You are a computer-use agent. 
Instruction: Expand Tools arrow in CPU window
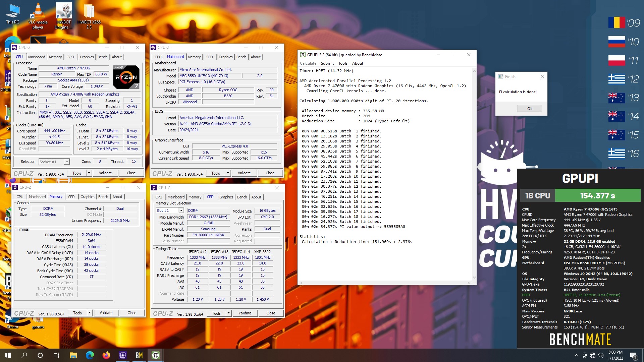[x=89, y=173]
